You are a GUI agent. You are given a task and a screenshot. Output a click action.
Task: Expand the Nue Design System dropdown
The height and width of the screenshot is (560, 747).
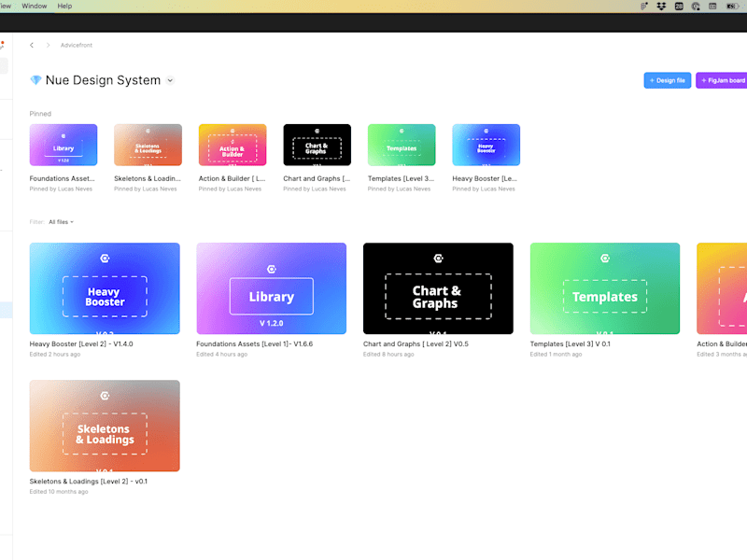[x=170, y=80]
